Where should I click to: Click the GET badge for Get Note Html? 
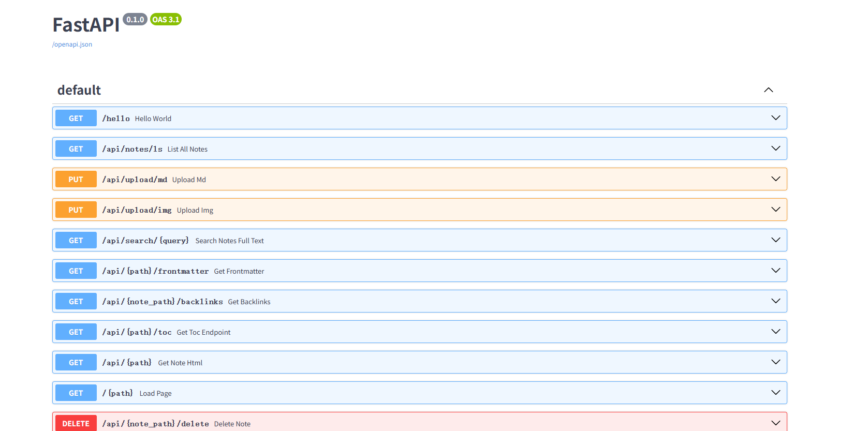76,362
